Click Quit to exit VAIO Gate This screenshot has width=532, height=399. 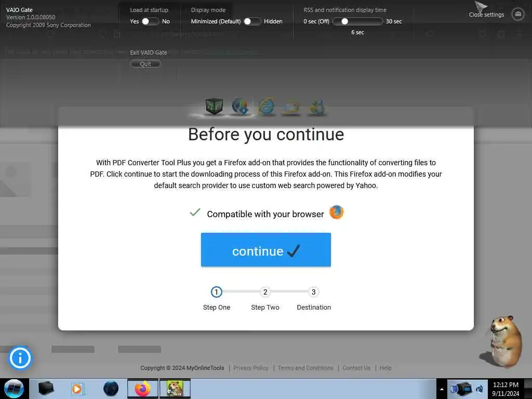click(145, 64)
